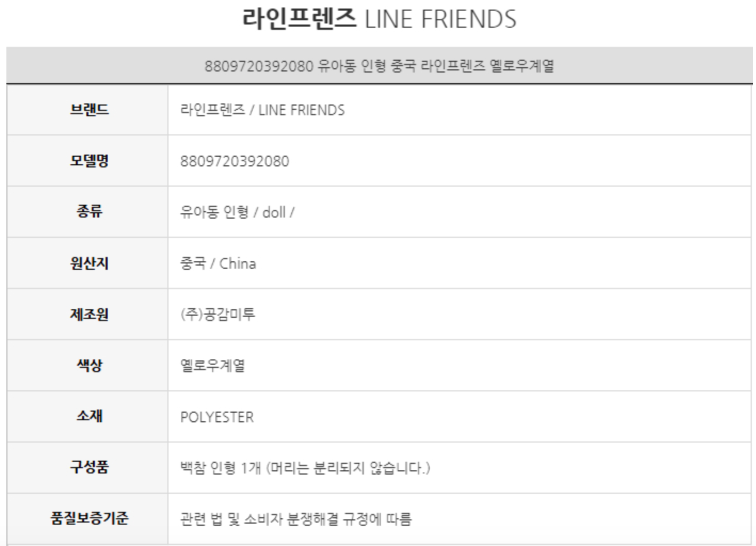Click the 옐로우계열 color value cell
756x546 pixels.
[x=212, y=366]
